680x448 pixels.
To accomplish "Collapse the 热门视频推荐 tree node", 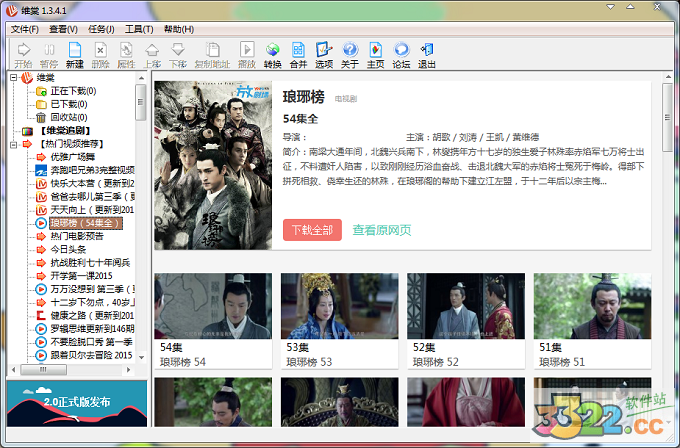I will tap(14, 144).
